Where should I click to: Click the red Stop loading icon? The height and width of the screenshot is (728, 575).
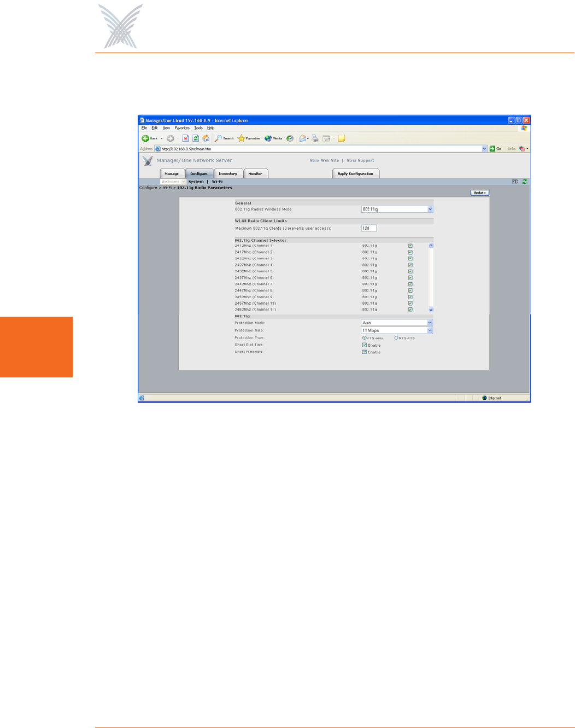click(x=185, y=138)
